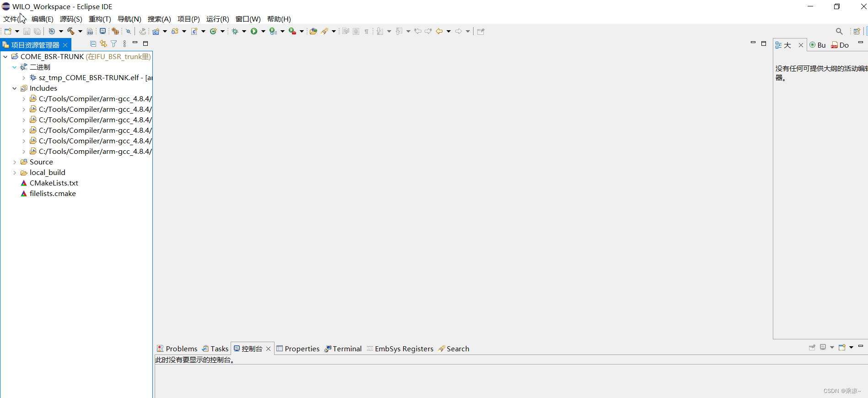Click the Forward navigation arrow

pyautogui.click(x=458, y=31)
